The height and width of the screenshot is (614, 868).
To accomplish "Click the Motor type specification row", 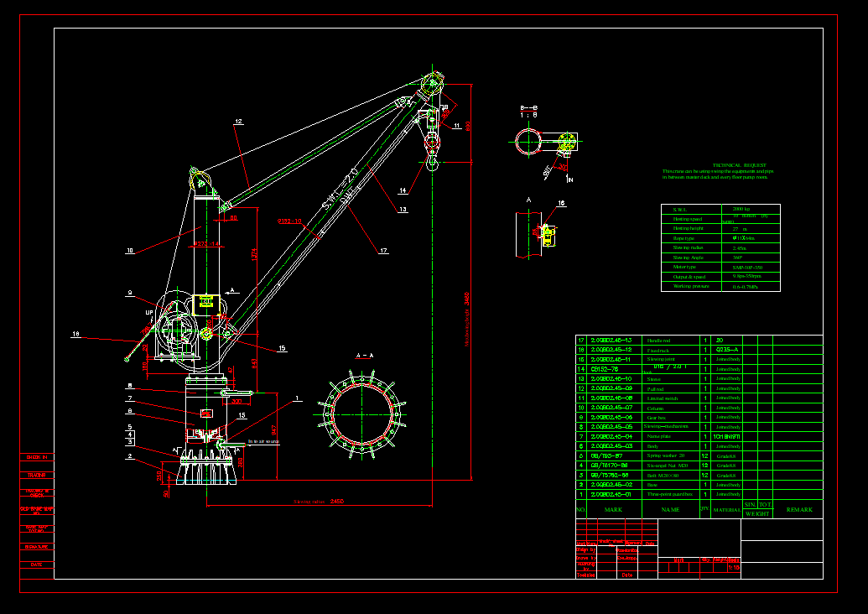I will (x=720, y=267).
